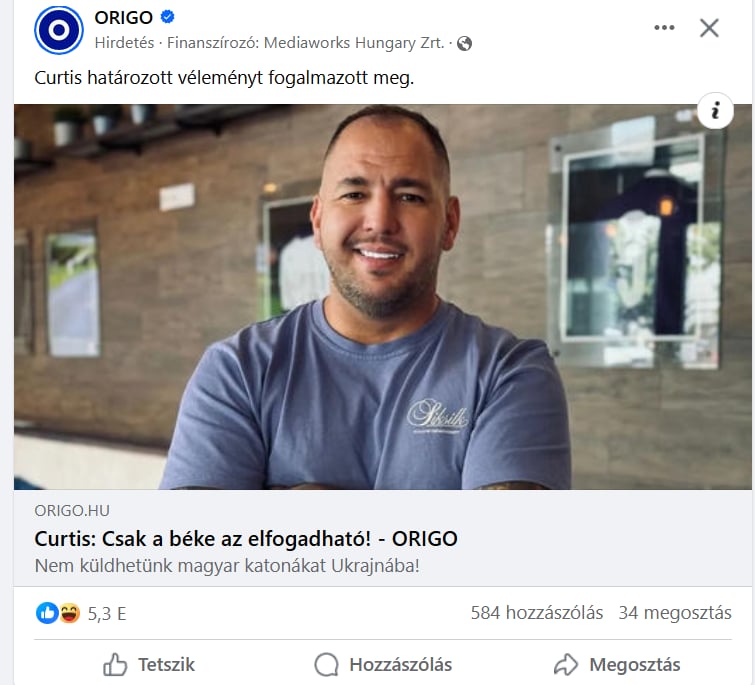The height and width of the screenshot is (685, 755).
Task: Open the 584 hozzászólás comments list
Action: pos(536,613)
